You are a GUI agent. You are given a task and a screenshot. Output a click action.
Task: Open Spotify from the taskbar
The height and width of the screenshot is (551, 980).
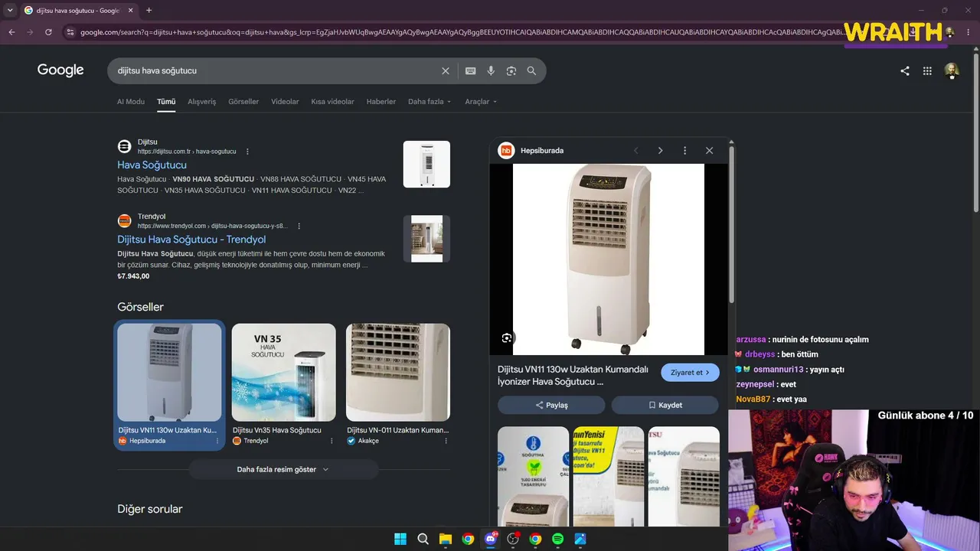pos(558,539)
